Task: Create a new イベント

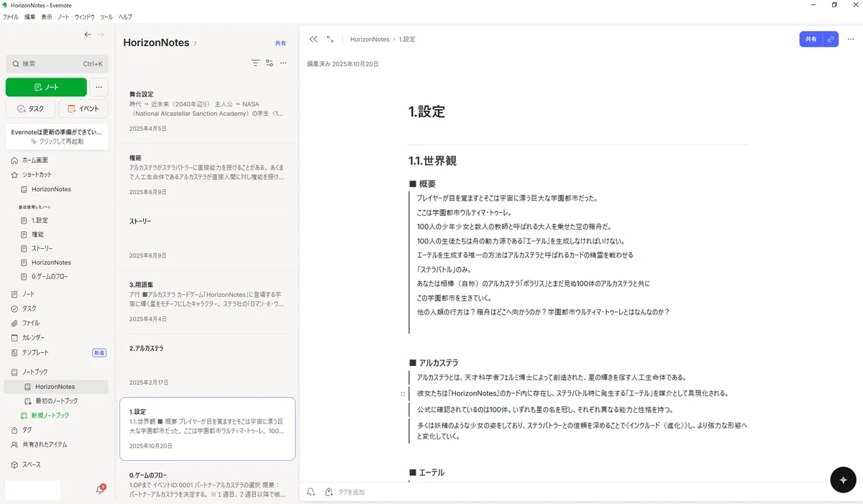Action: [83, 109]
